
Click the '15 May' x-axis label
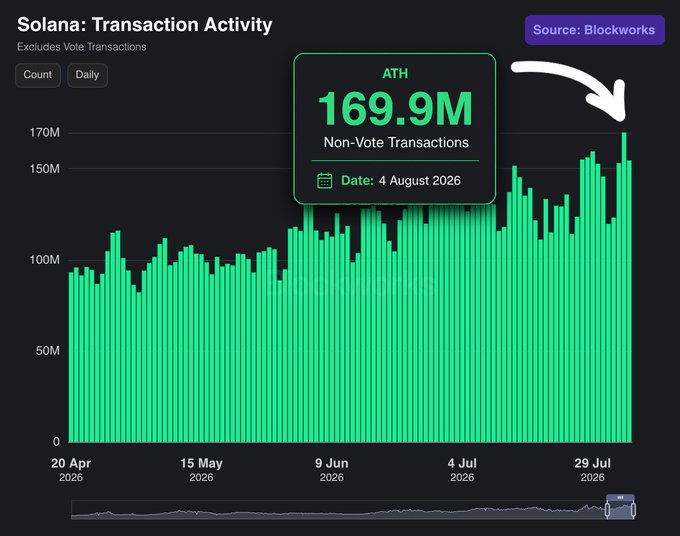point(201,463)
